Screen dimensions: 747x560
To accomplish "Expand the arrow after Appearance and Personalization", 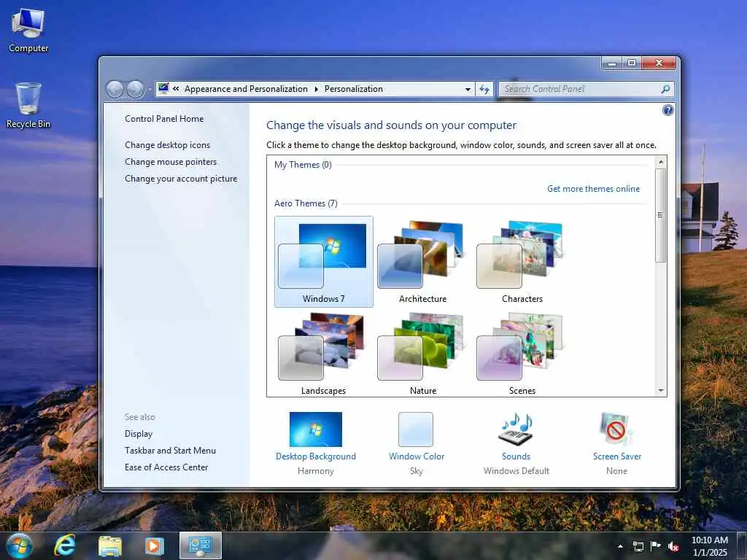I will click(316, 89).
